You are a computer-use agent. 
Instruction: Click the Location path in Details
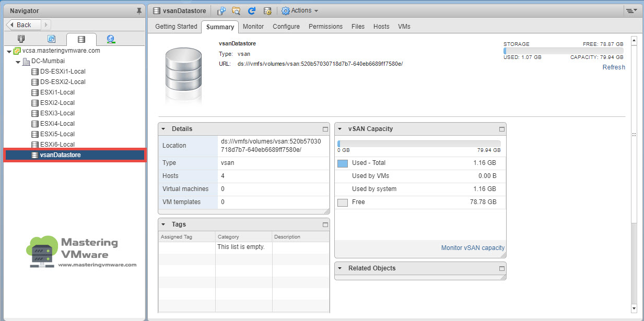271,146
